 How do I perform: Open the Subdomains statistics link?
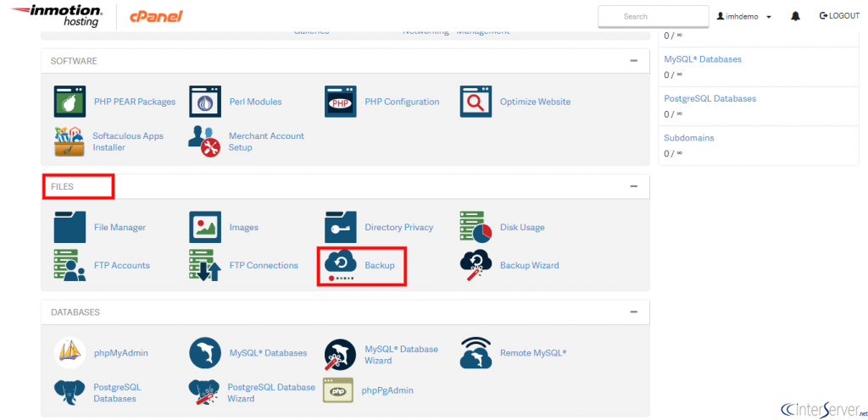pos(688,137)
